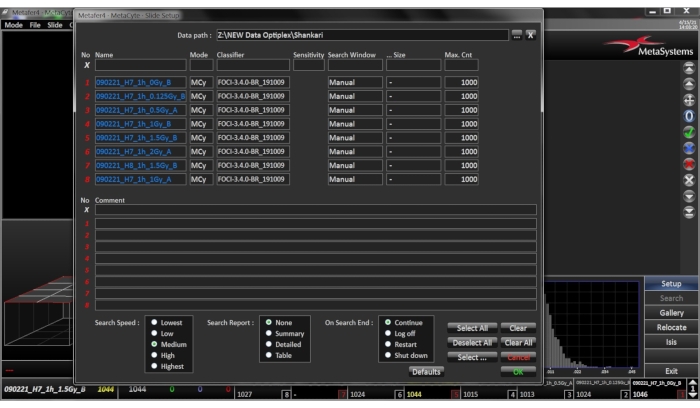The width and height of the screenshot is (700, 408).
Task: Choose Shut down for On Search End
Action: tap(385, 355)
